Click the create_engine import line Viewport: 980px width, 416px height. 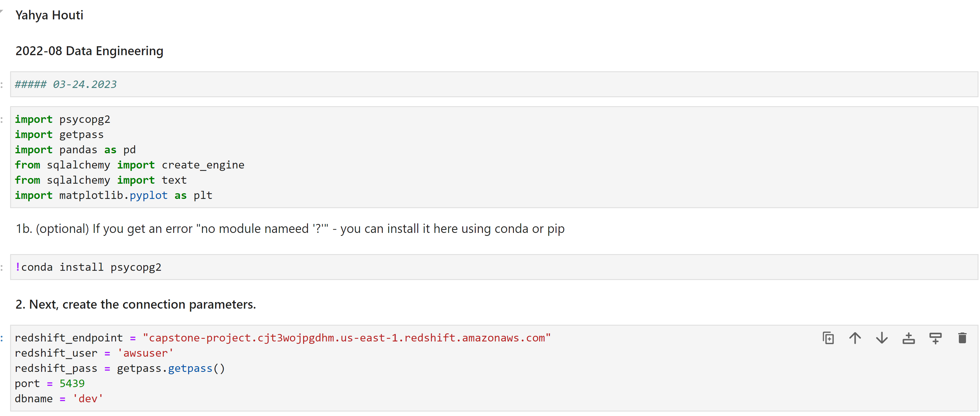[130, 165]
